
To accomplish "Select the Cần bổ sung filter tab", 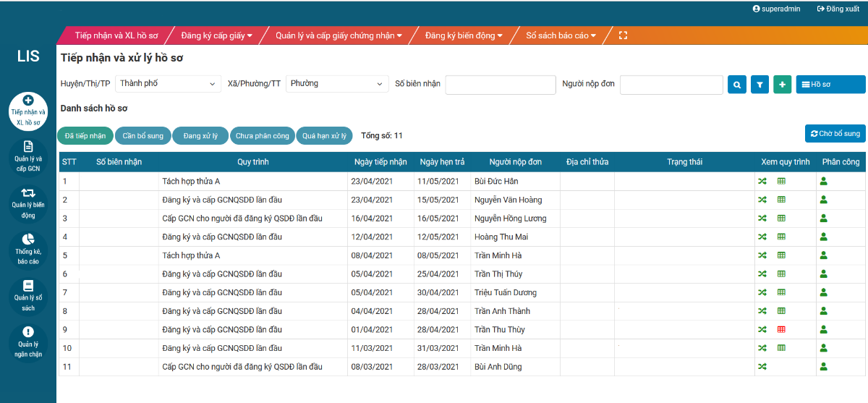I will tap(142, 135).
